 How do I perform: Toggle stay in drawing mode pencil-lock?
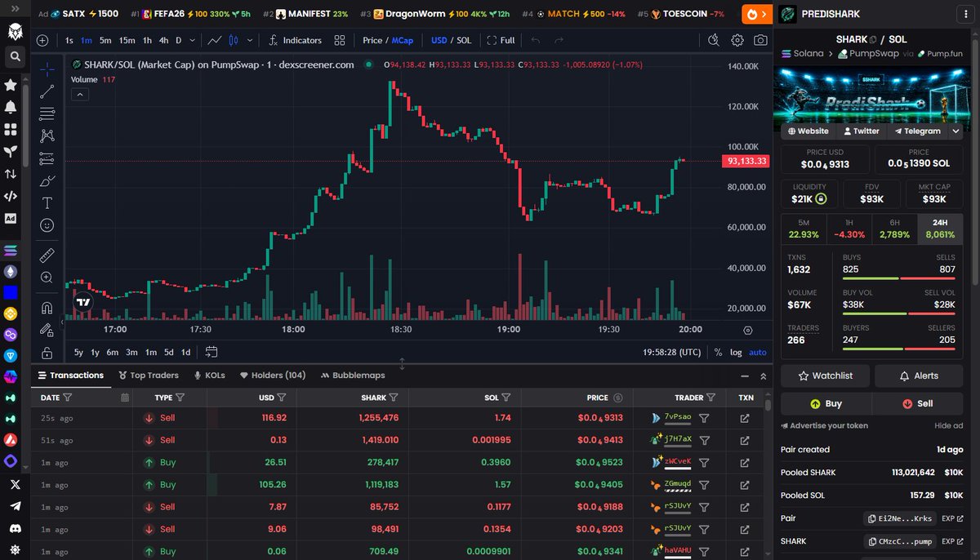tap(47, 331)
